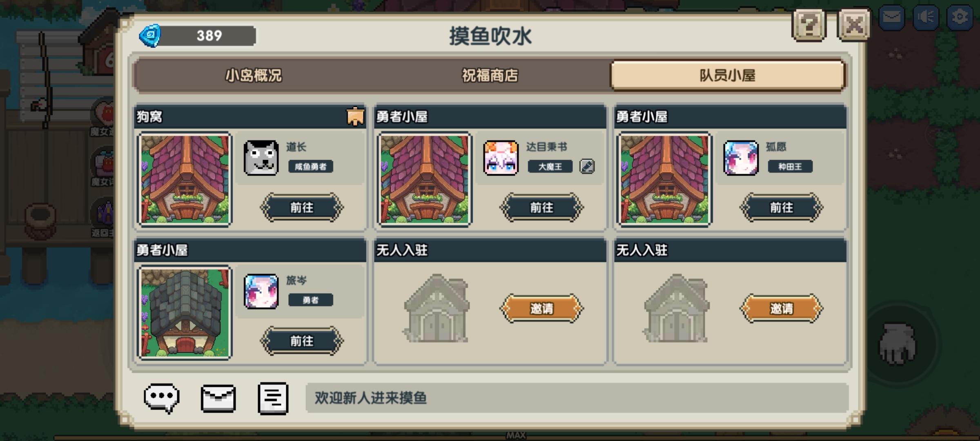Open the chat bubble icon
980x441 pixels.
pyautogui.click(x=162, y=398)
